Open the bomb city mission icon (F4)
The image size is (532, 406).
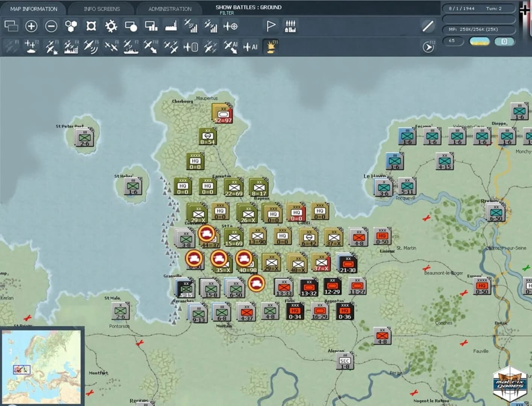click(71, 47)
